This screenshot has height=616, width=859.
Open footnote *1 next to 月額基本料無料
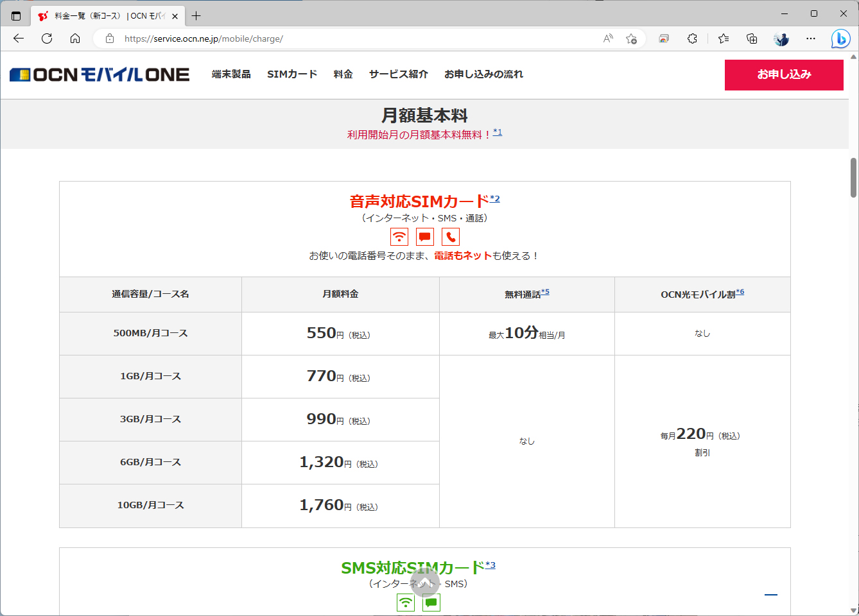(x=498, y=132)
